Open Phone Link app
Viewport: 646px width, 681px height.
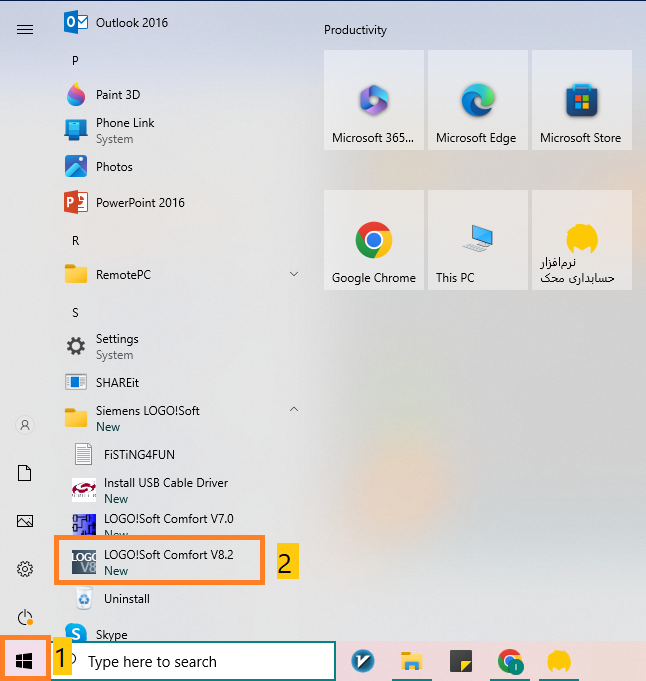[109, 130]
